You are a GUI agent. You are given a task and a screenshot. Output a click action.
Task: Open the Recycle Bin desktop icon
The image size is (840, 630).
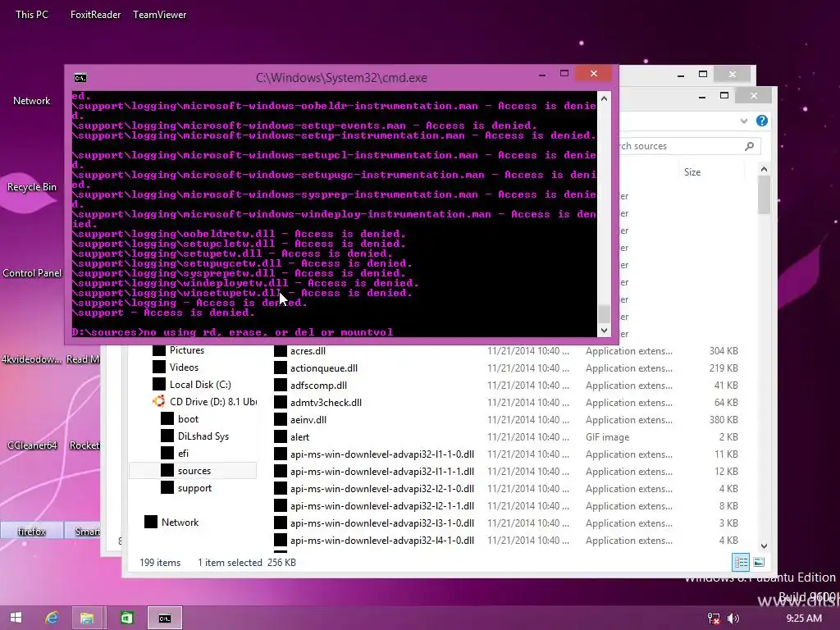[32, 187]
